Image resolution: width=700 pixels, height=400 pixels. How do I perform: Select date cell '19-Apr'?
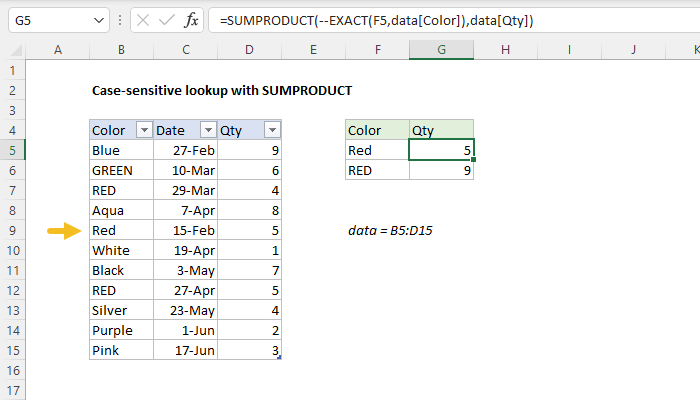click(186, 250)
